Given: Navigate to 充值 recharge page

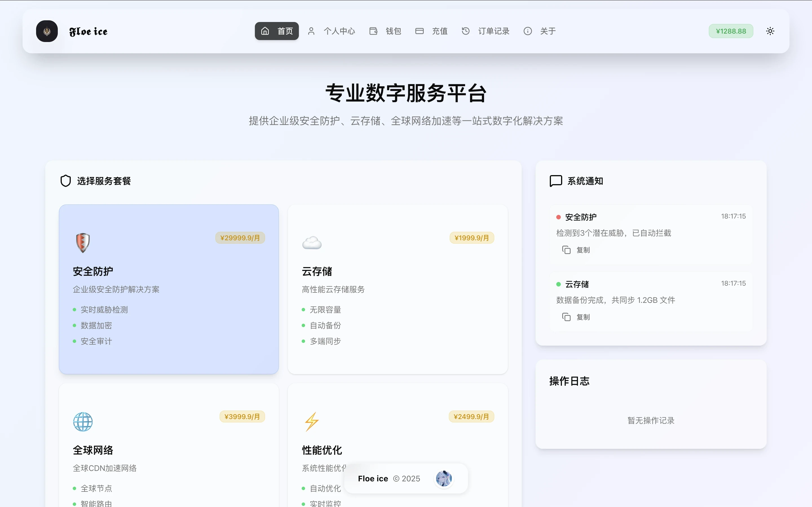Looking at the screenshot, I should pyautogui.click(x=431, y=31).
